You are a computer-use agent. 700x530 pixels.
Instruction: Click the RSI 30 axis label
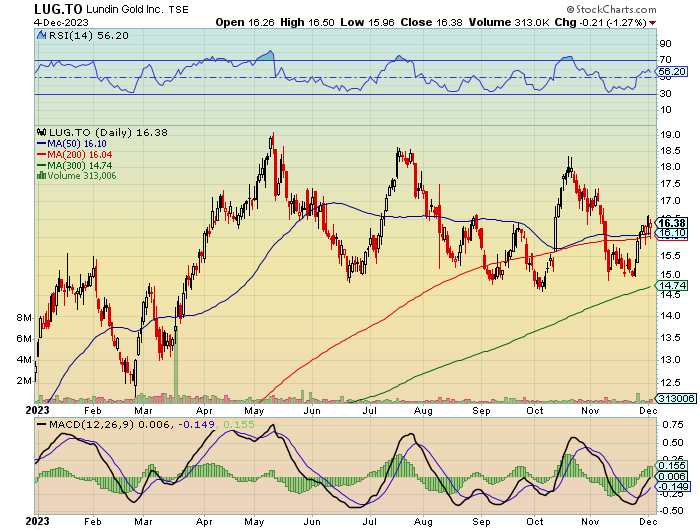tap(665, 93)
